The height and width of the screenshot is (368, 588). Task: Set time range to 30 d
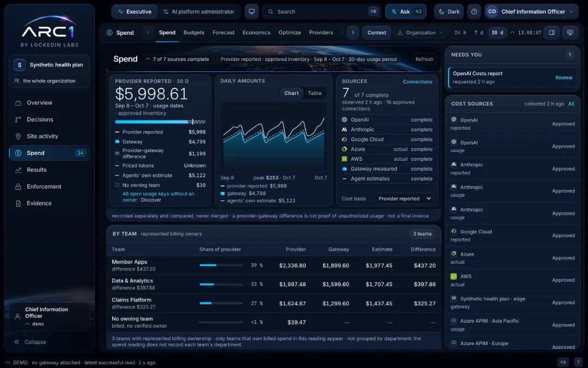(497, 33)
